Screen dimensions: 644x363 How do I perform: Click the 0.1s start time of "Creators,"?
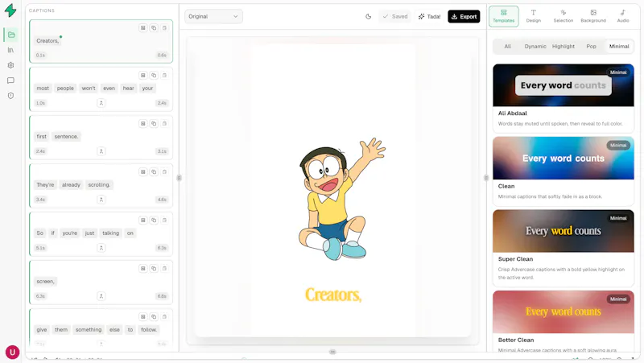click(x=40, y=55)
